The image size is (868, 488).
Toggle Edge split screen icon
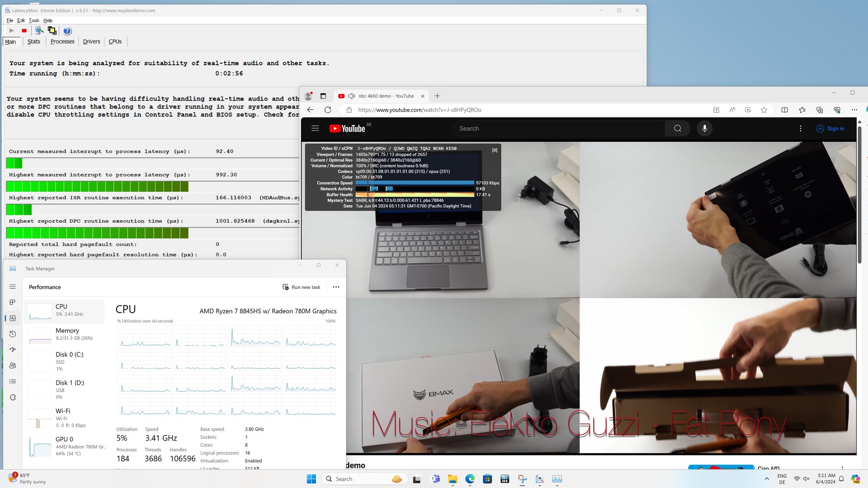pyautogui.click(x=784, y=110)
